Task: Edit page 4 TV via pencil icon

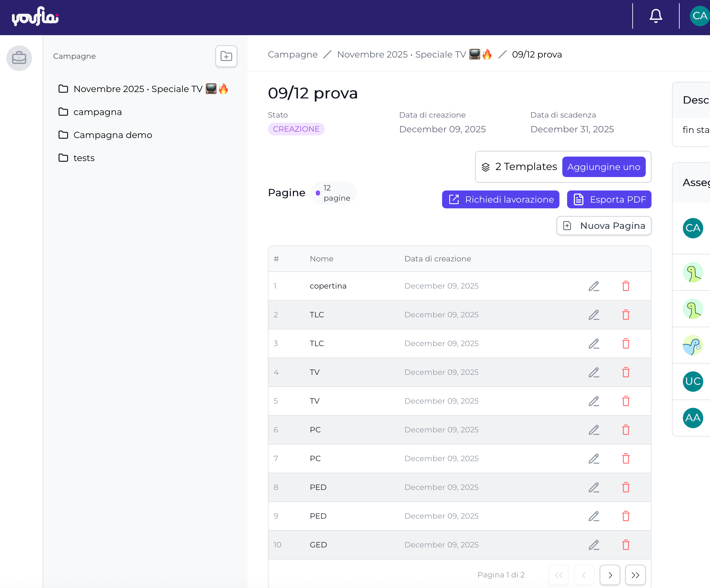Action: click(594, 372)
